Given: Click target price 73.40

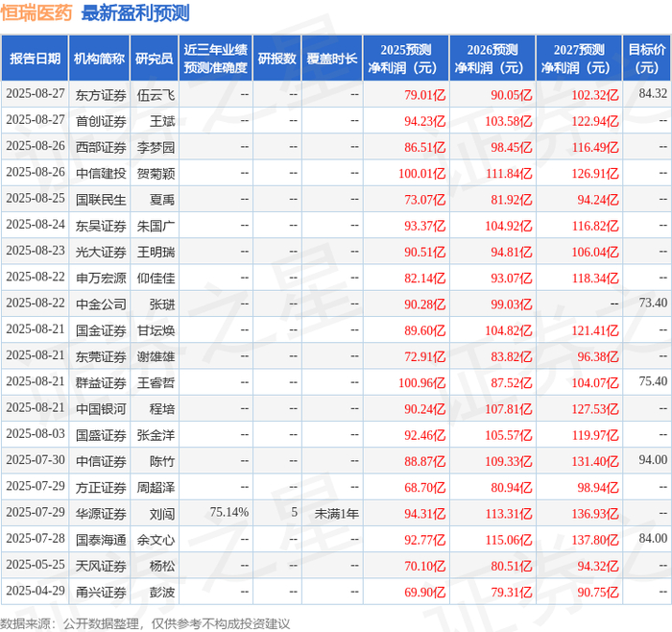Looking at the screenshot, I should click(x=653, y=303).
